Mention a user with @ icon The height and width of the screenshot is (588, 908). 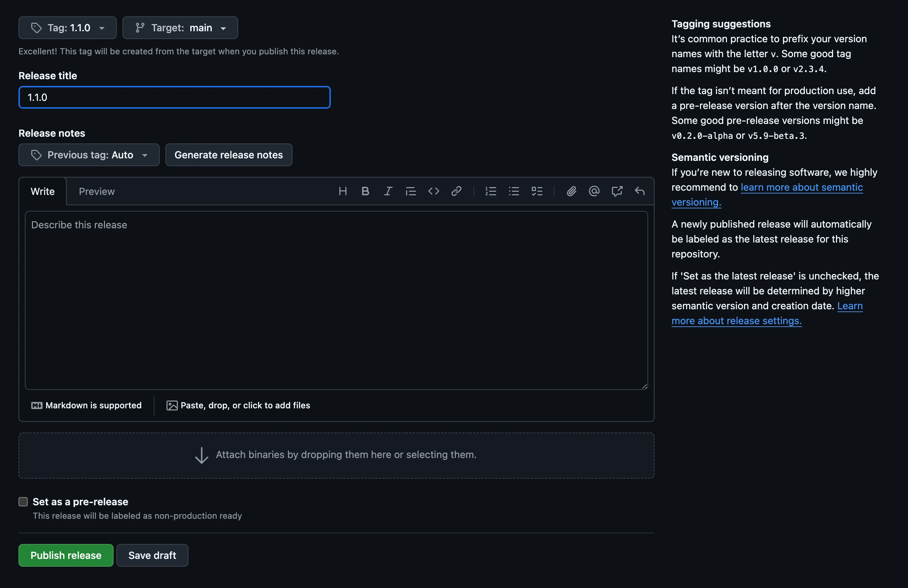594,191
